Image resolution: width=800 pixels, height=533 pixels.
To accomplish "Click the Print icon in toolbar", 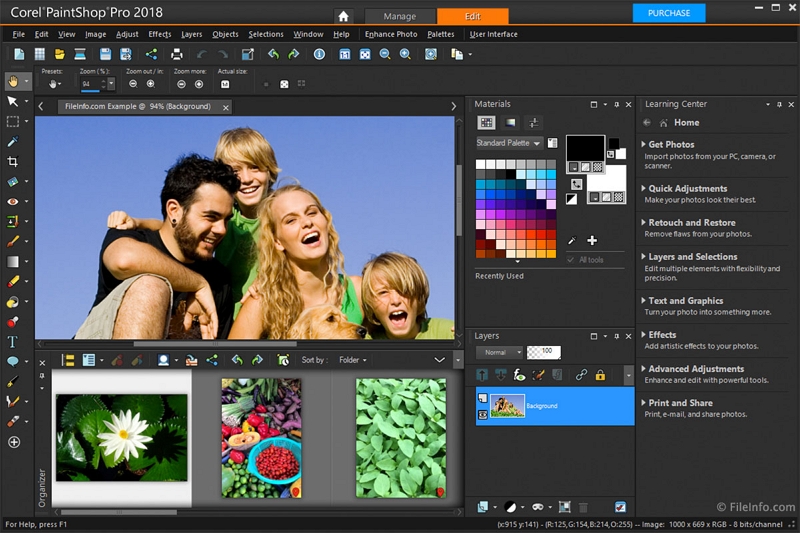I will (x=177, y=54).
